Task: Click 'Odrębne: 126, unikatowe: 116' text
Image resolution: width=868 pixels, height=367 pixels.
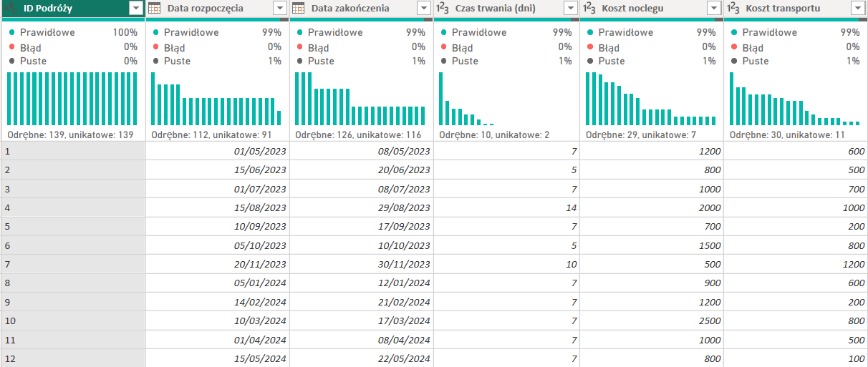Action: tap(358, 134)
